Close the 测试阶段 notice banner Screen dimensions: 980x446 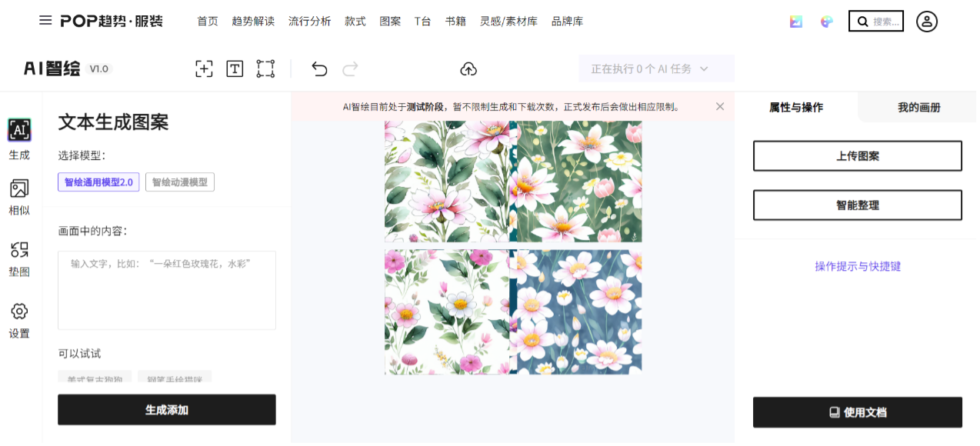click(x=720, y=106)
